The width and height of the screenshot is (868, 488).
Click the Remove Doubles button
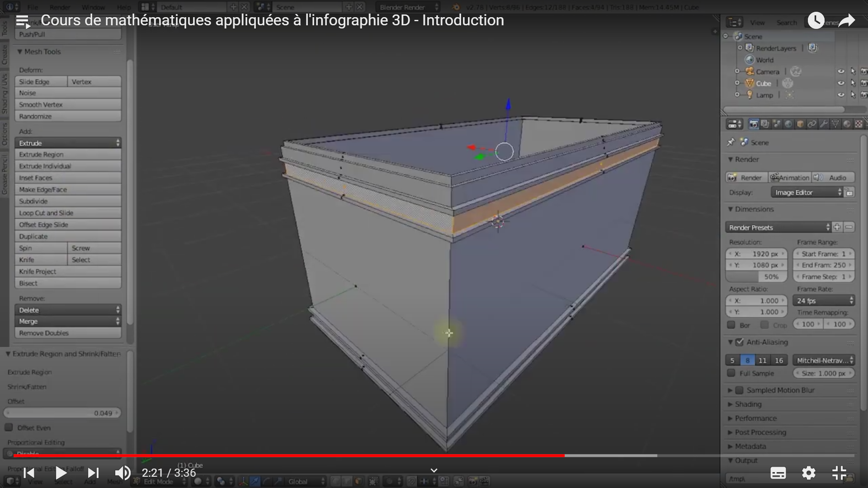[x=68, y=333]
